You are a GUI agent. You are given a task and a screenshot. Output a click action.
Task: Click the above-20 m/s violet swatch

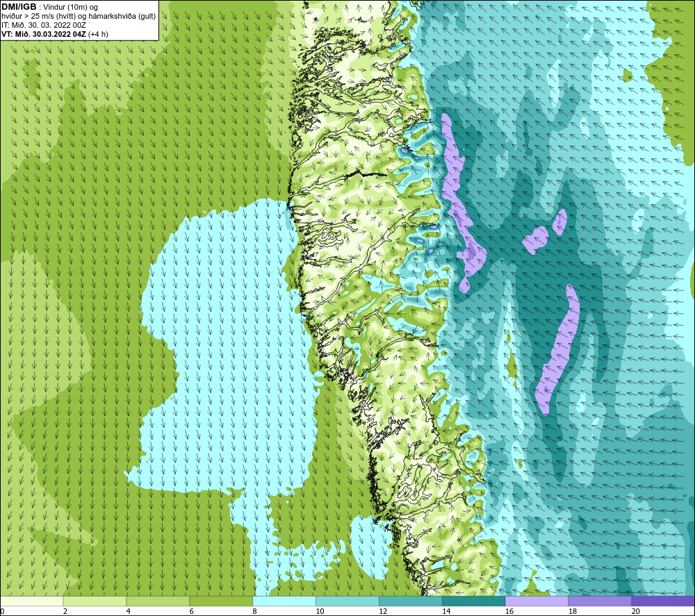pos(663,601)
